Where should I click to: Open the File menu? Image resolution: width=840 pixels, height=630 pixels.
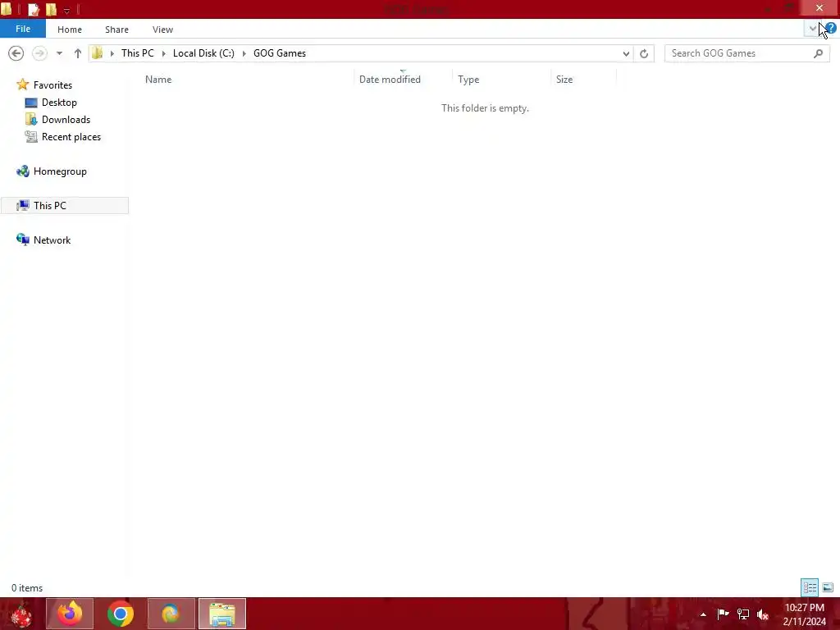click(x=23, y=29)
